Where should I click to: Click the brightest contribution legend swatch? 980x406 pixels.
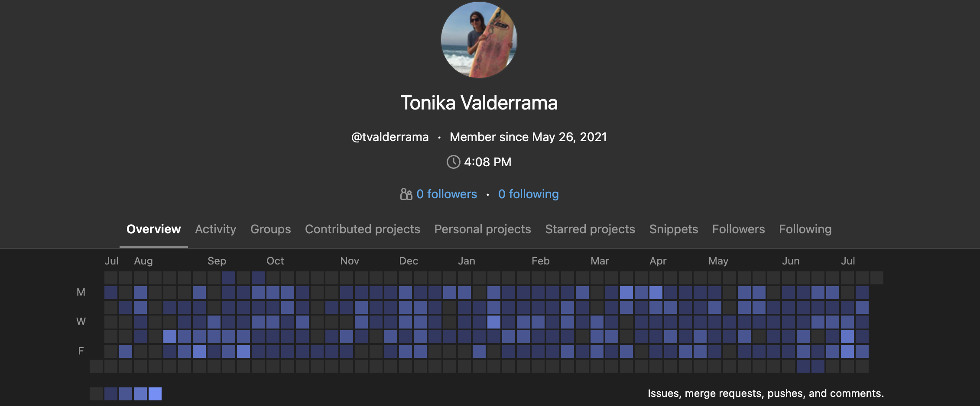pyautogui.click(x=155, y=394)
